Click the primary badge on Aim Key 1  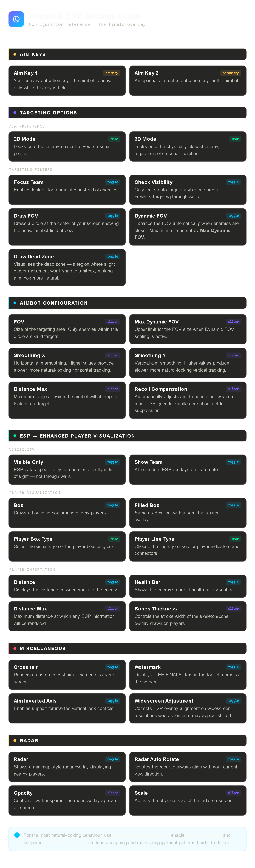coord(112,73)
